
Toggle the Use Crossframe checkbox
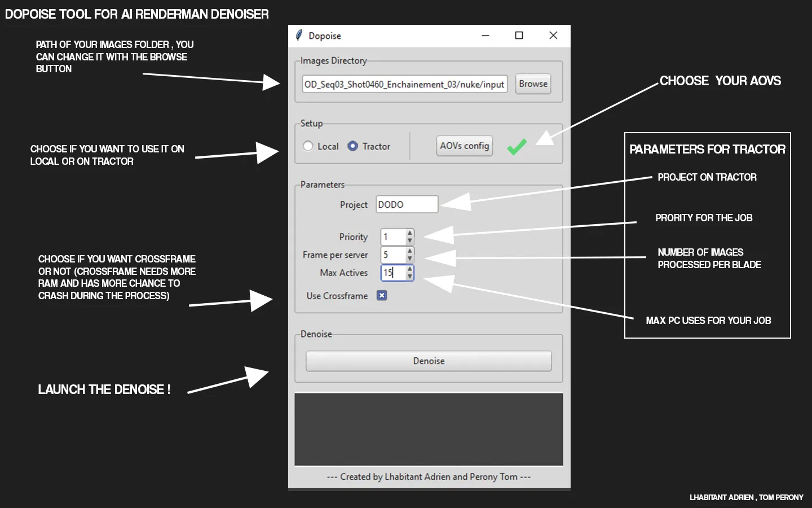click(382, 295)
